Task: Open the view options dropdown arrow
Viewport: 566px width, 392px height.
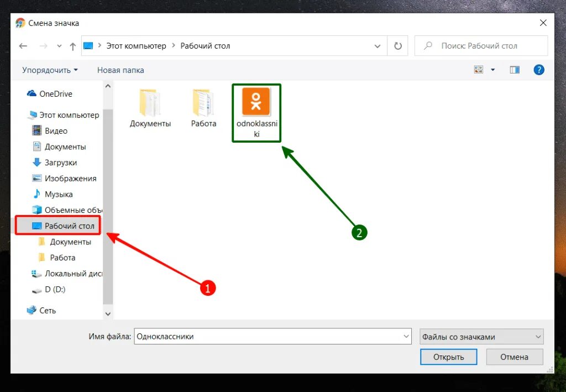Action: click(x=492, y=70)
